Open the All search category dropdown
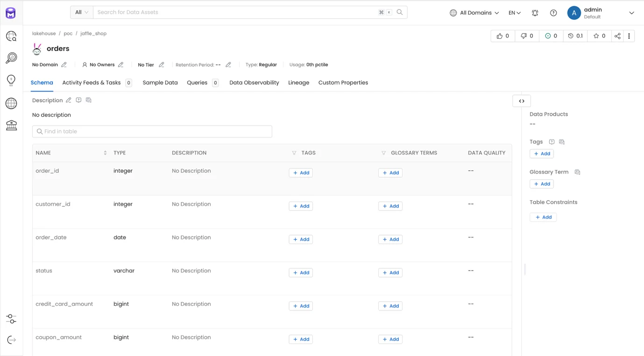This screenshot has height=356, width=644. point(82,12)
